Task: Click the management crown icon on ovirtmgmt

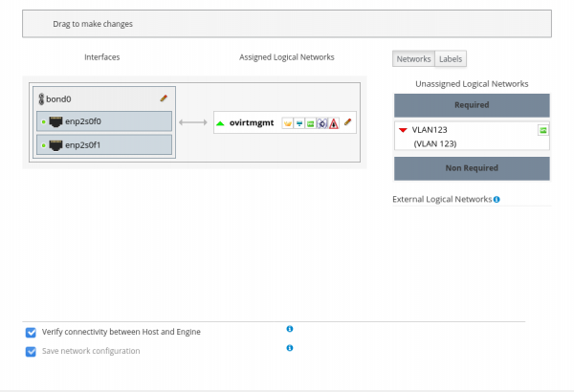Action: (287, 122)
